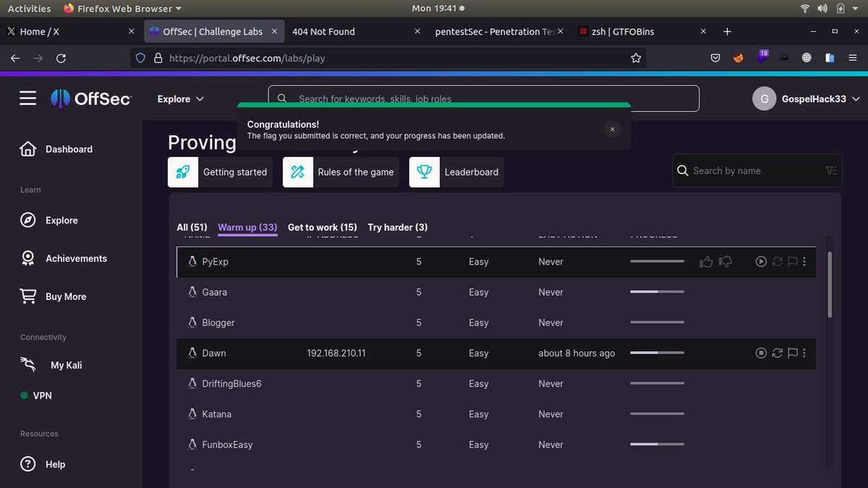Select the DriftingBlues6 machine row
Screen dimensions: 868x488
click(496, 384)
